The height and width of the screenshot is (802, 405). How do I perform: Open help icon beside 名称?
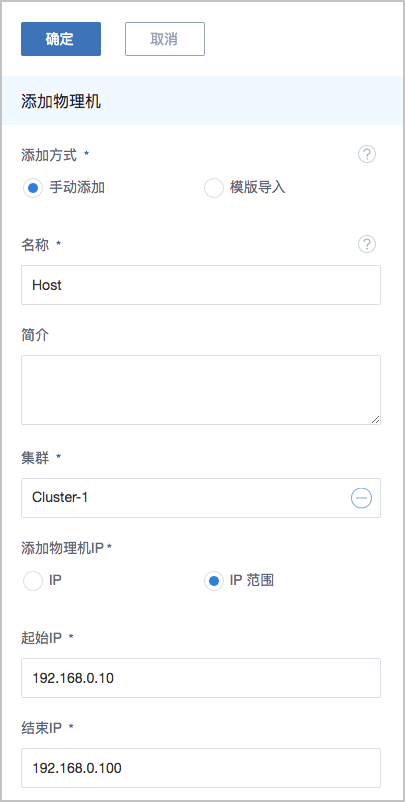367,244
